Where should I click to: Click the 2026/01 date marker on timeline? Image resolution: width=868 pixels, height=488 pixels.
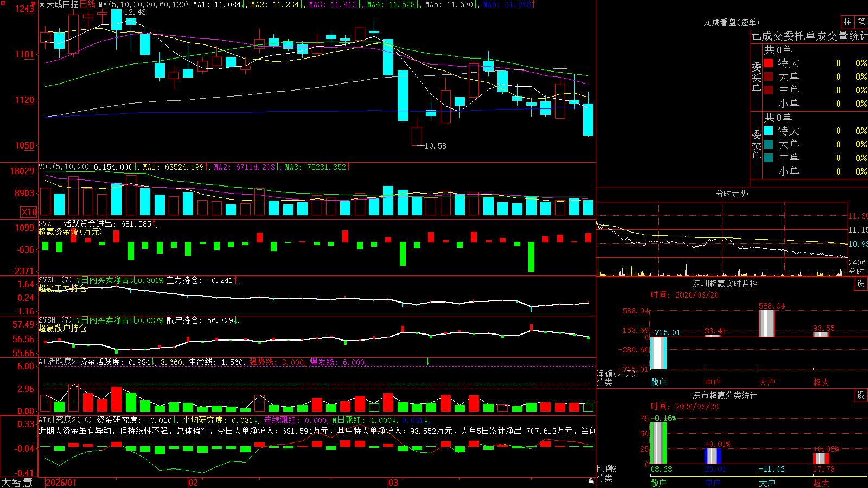[x=61, y=483]
